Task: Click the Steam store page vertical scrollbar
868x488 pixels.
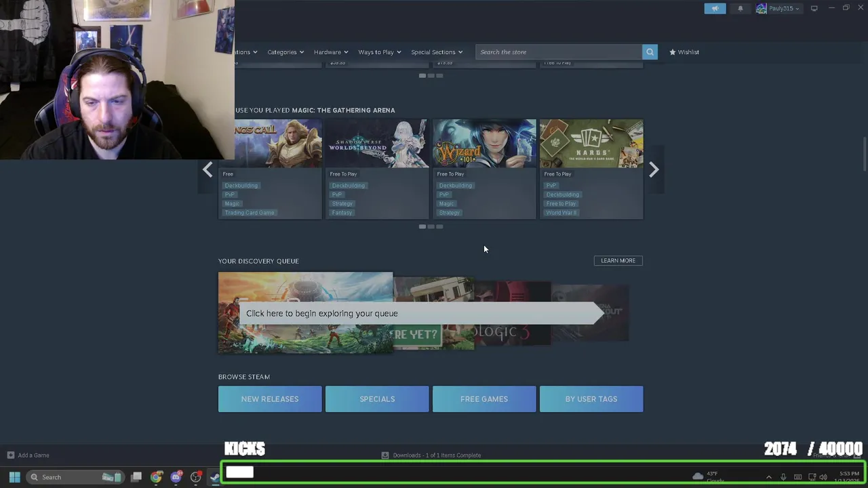Action: [x=864, y=155]
